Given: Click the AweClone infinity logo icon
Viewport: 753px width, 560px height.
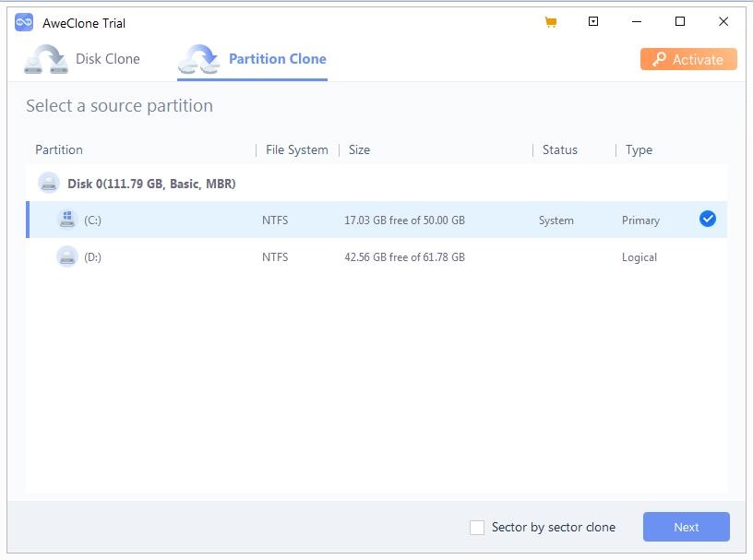Looking at the screenshot, I should click(24, 22).
